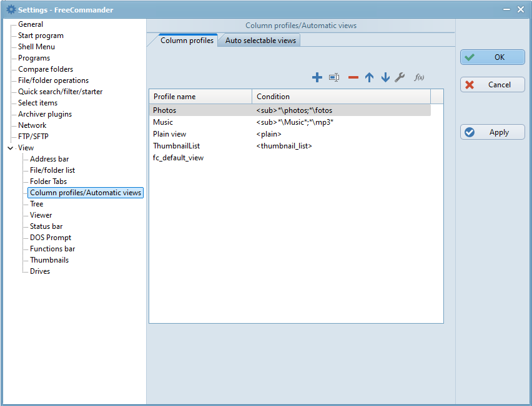Select File/folder operations category
Image resolution: width=532 pixels, height=406 pixels.
(x=53, y=80)
